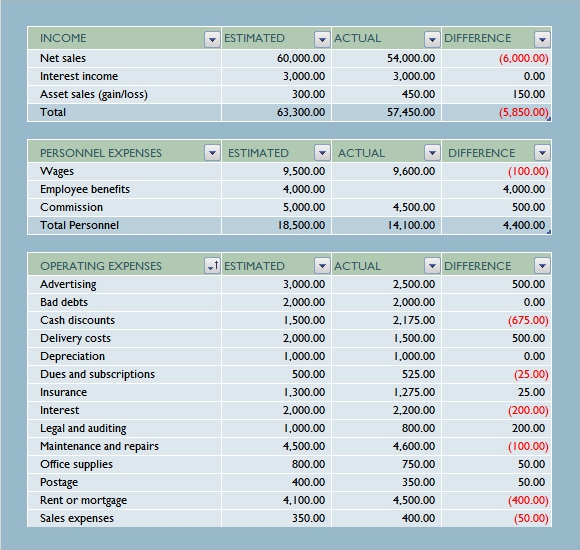Open ACTUAL filter in Income table
Image resolution: width=580 pixels, height=550 pixels.
(x=432, y=39)
